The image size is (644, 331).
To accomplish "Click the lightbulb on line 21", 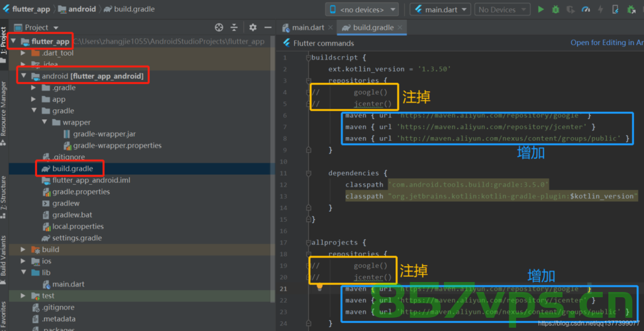I will pos(320,288).
